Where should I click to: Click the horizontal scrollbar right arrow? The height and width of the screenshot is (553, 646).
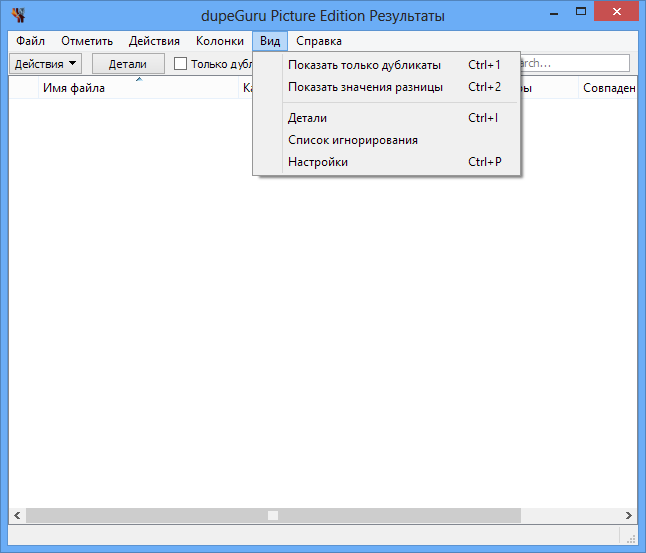[629, 516]
